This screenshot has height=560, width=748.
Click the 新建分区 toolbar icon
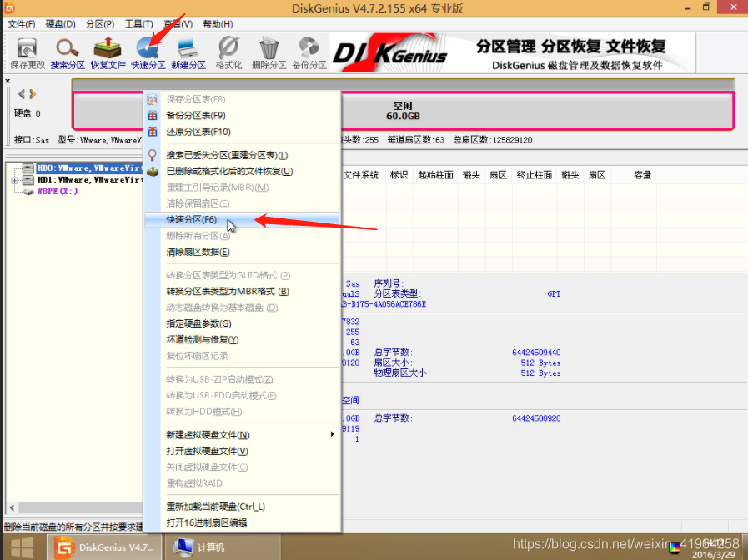(x=188, y=53)
